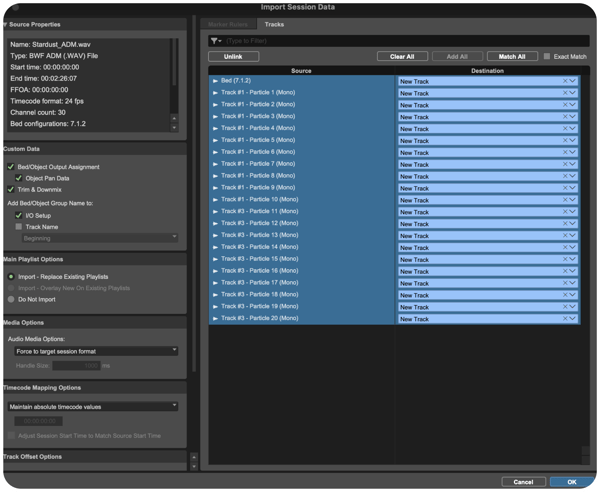Open the filter funnel icon menu
600x492 pixels.
[216, 41]
